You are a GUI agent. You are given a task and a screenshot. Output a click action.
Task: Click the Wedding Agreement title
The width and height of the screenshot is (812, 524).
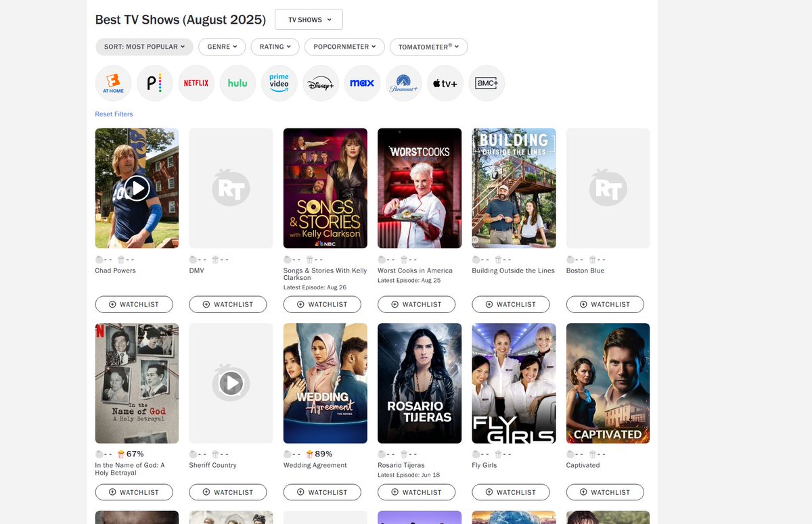coord(315,465)
